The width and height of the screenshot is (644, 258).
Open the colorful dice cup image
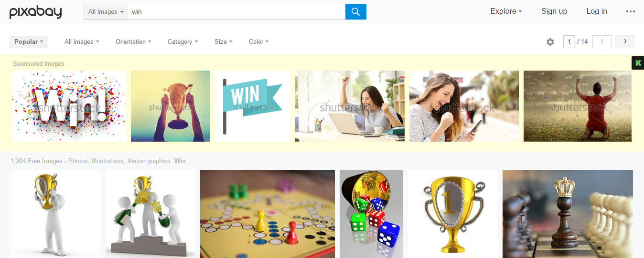click(x=371, y=214)
